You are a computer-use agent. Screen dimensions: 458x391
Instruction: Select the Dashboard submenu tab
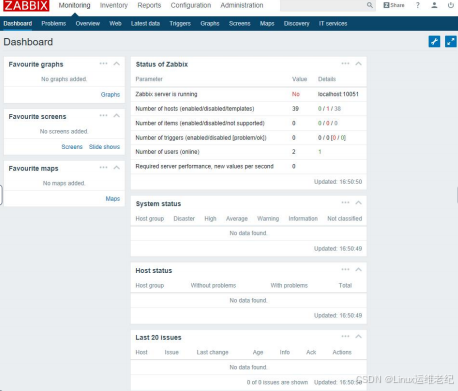pyautogui.click(x=18, y=24)
